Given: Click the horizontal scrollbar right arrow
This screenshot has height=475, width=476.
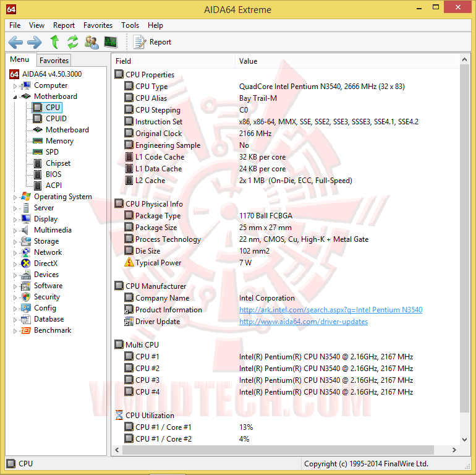Looking at the screenshot, I should pos(454,450).
